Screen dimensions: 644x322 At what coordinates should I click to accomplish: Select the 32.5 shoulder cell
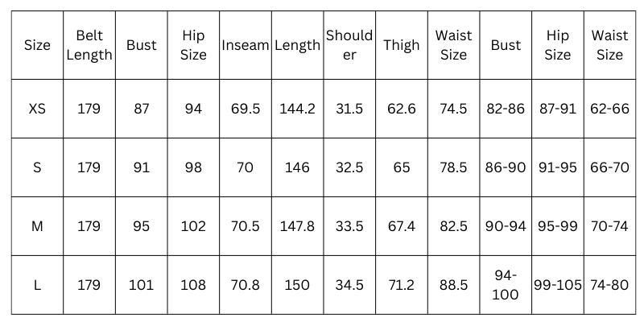[349, 167]
